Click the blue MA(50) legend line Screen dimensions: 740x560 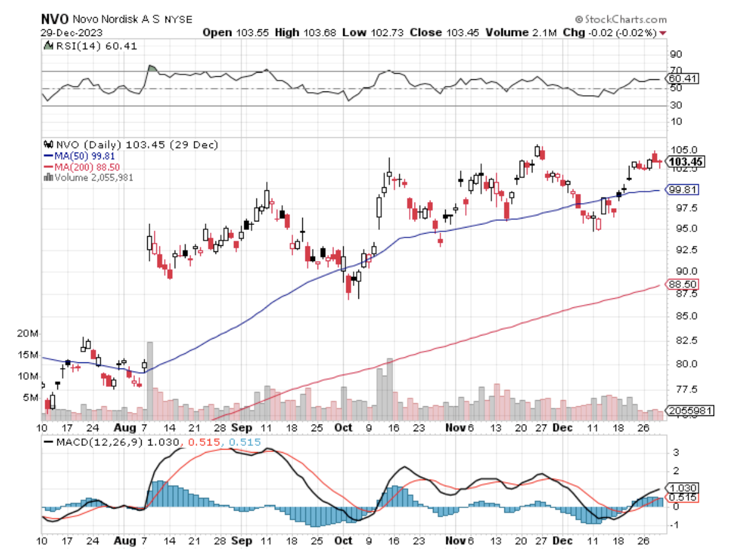point(47,156)
